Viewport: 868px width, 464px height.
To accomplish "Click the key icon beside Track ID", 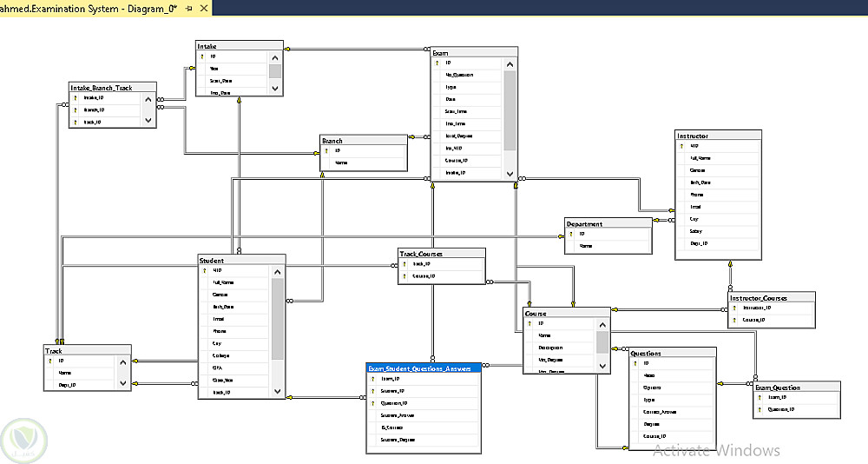I will 50,361.
